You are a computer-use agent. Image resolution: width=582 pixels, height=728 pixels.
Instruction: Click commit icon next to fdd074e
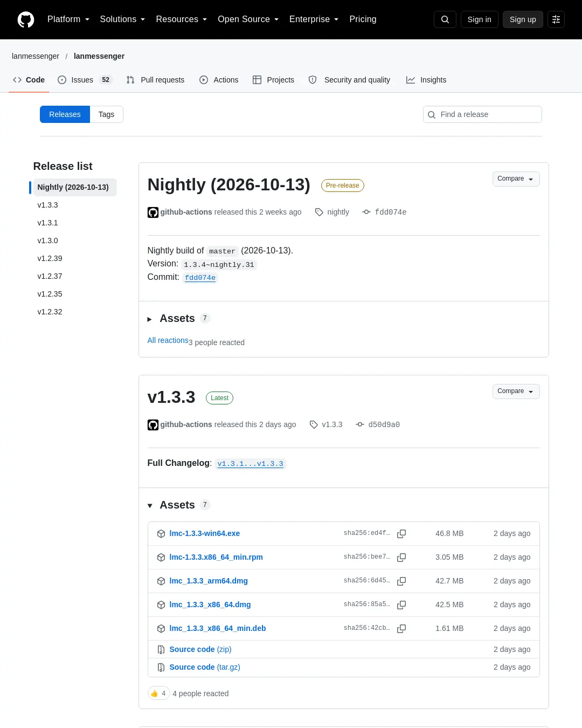(366, 212)
